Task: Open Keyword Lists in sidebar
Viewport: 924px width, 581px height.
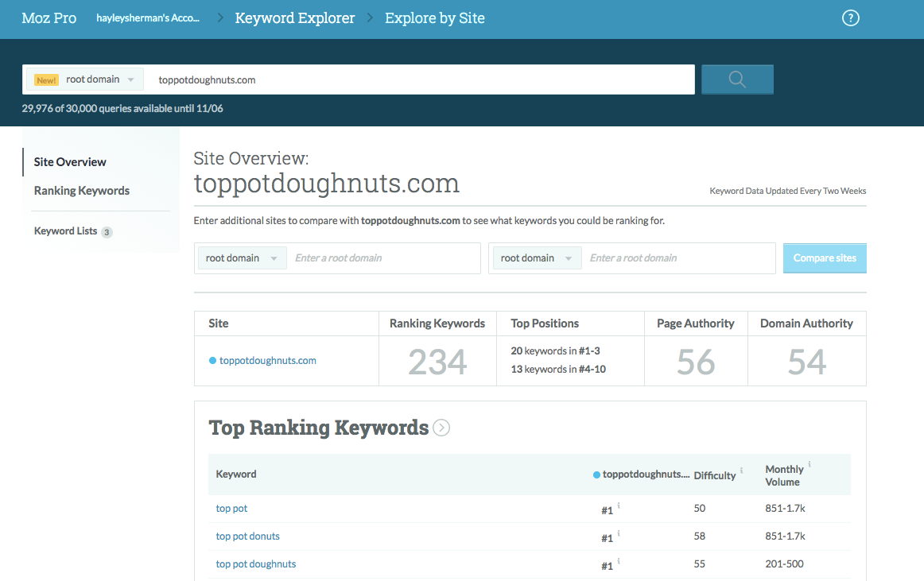Action: click(66, 231)
